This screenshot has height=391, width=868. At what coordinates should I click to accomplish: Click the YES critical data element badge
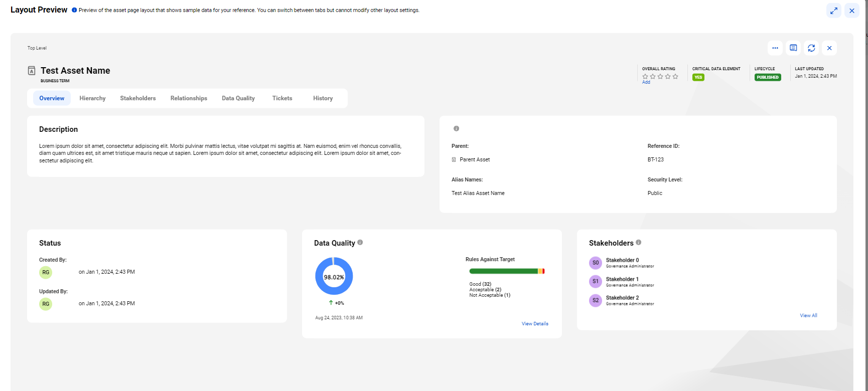[698, 77]
